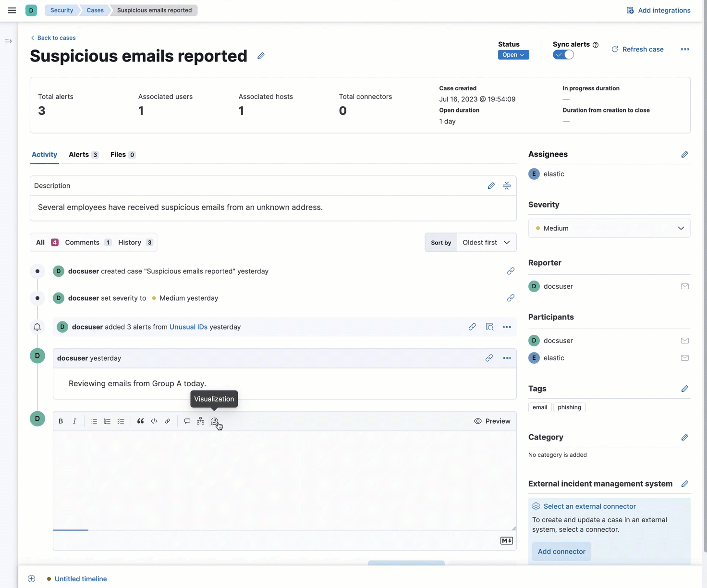Screen dimensions: 707x588
Task: Open the Visualization tool in the editor toolbar
Action: (x=215, y=421)
